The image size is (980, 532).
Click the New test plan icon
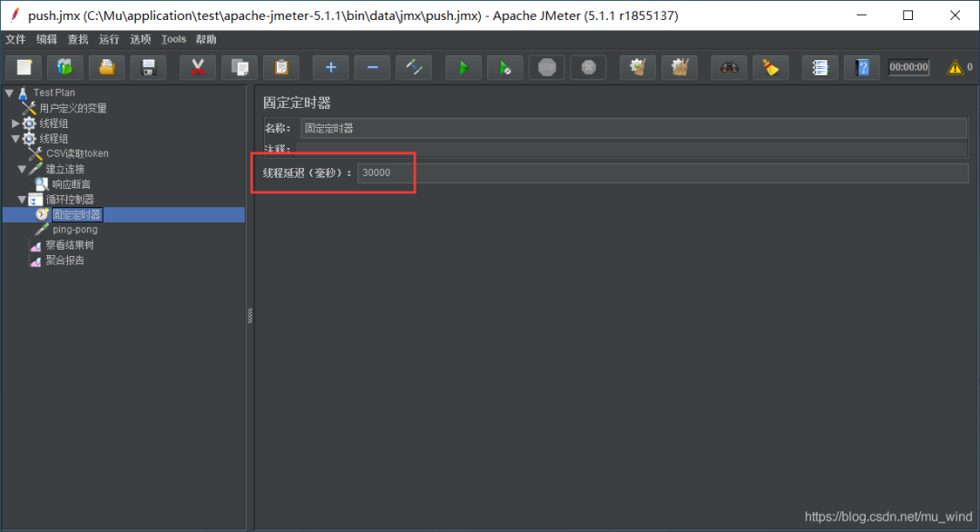pyautogui.click(x=24, y=67)
